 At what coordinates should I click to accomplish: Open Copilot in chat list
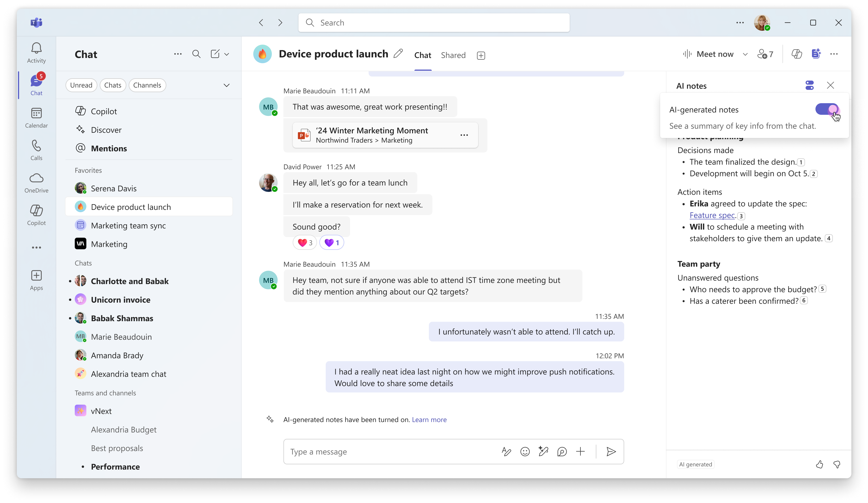coord(149,111)
